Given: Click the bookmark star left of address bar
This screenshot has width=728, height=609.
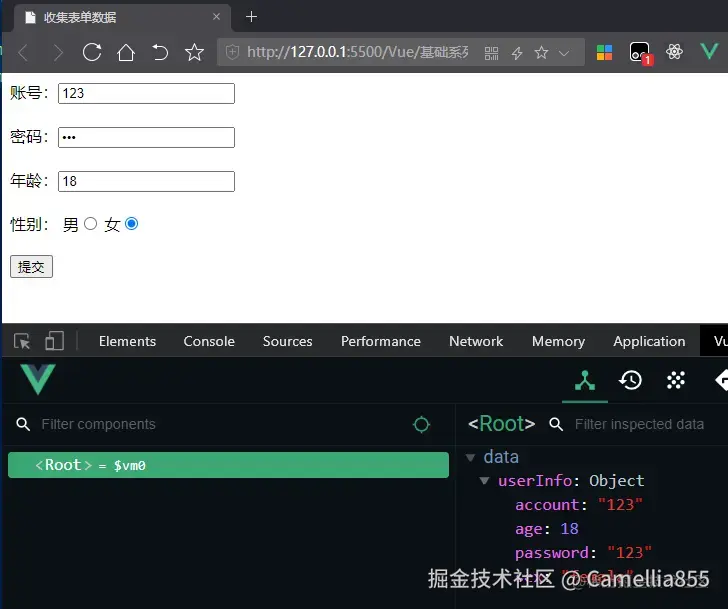Looking at the screenshot, I should (194, 52).
